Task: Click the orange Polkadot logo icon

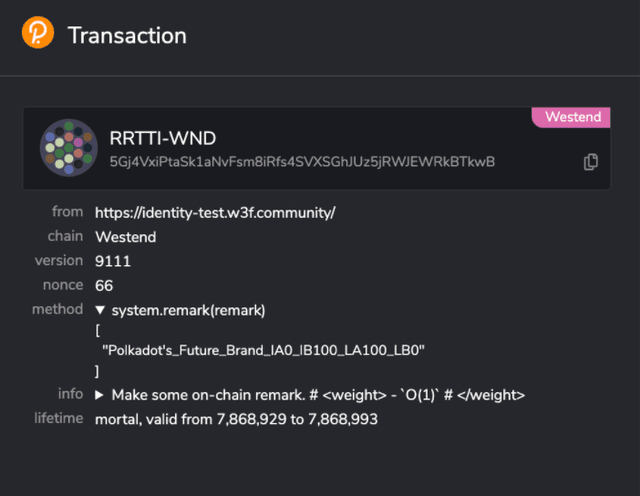Action: [37, 34]
